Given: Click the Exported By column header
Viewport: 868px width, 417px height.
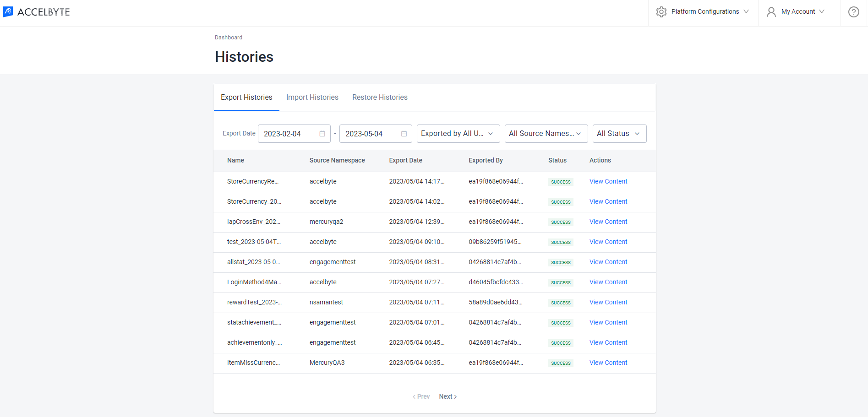Looking at the screenshot, I should click(486, 161).
